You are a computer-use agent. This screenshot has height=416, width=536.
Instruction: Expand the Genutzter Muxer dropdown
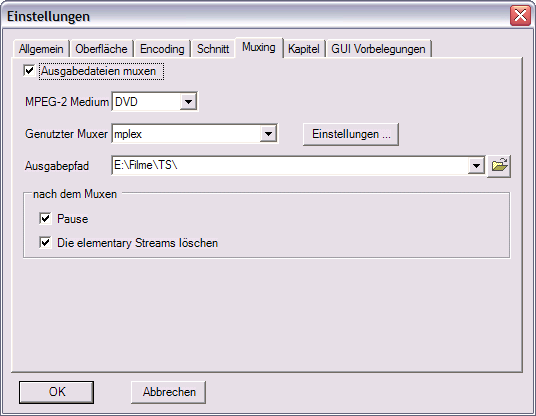268,134
